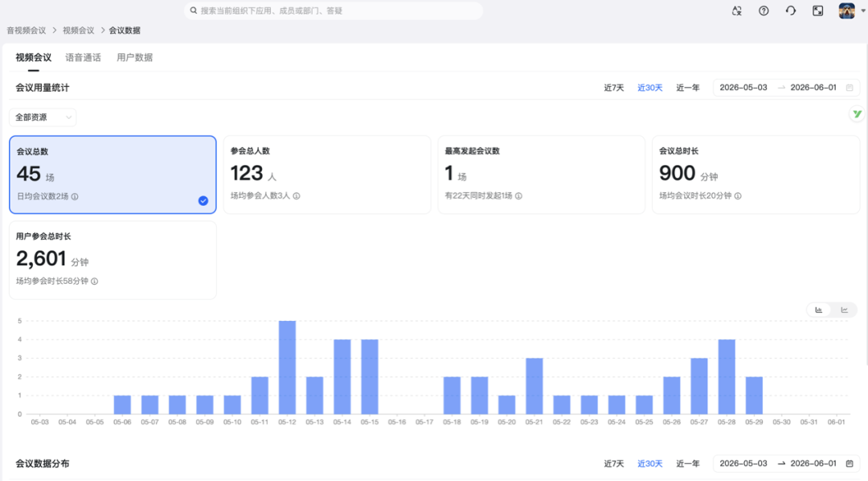Select 近7天 in 会议数据分布
The image size is (868, 481).
[613, 463]
